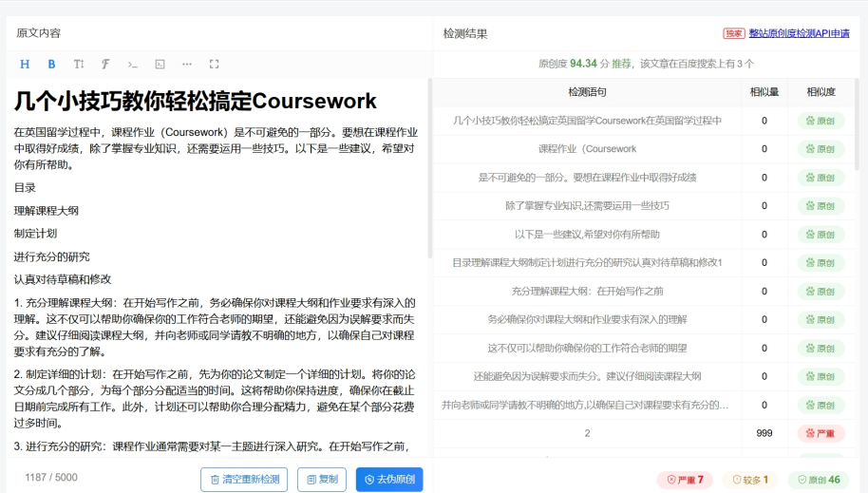Screen dimensions: 868x493
Task: Click 原创 tag in 以下是一些建议 row
Action: pyautogui.click(x=821, y=235)
